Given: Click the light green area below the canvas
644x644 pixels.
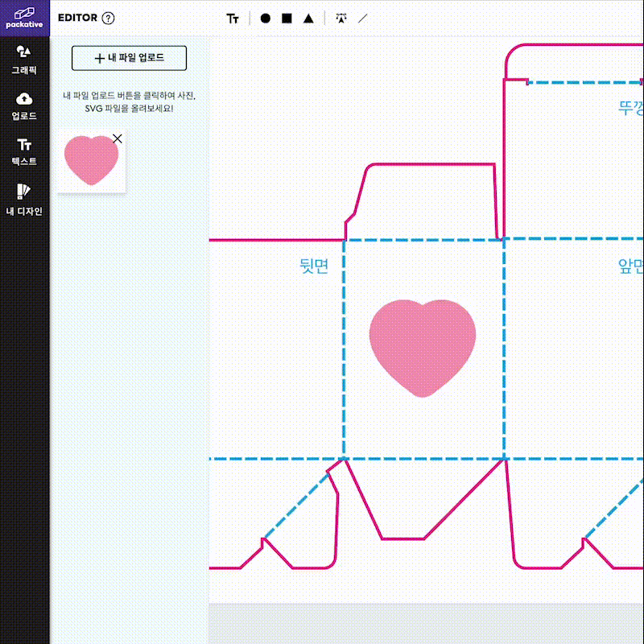Looking at the screenshot, I should pos(427,624).
